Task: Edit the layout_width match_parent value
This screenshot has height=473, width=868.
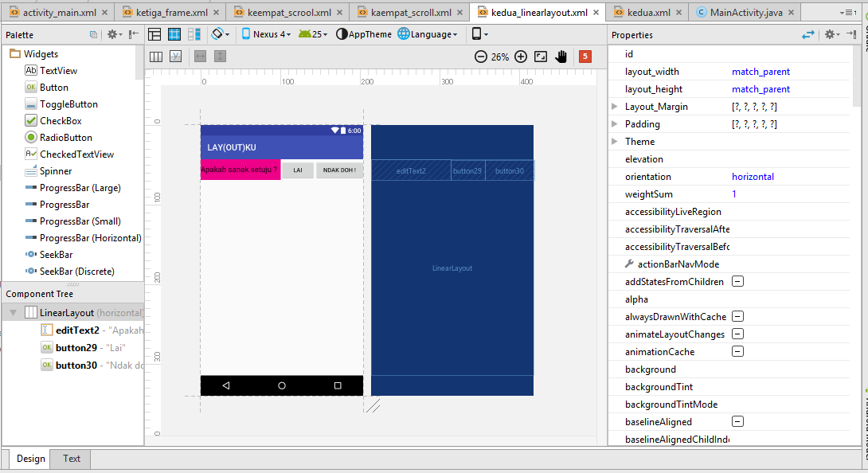Action: click(760, 72)
